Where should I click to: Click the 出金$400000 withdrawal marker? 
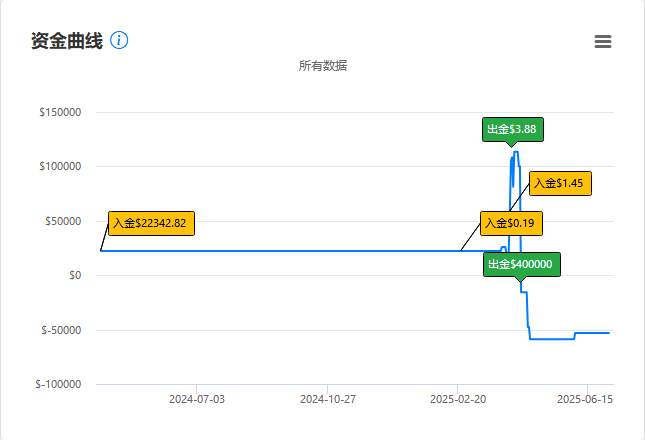click(522, 264)
